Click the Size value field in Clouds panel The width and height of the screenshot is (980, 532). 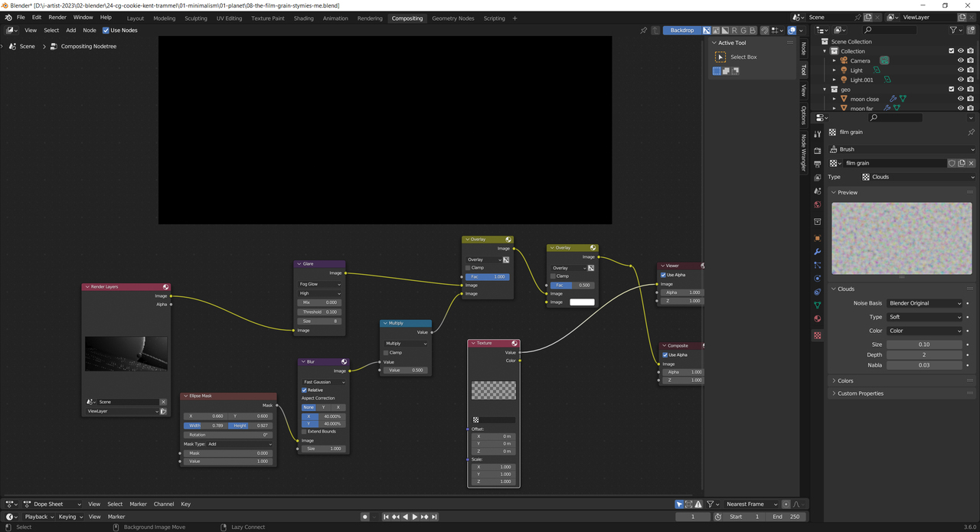(924, 344)
